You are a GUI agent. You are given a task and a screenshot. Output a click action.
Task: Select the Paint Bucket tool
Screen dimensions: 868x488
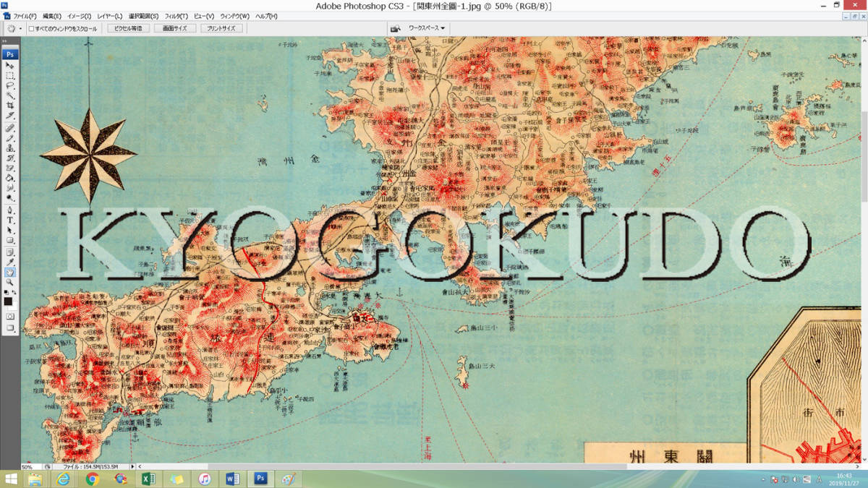pyautogui.click(x=10, y=178)
